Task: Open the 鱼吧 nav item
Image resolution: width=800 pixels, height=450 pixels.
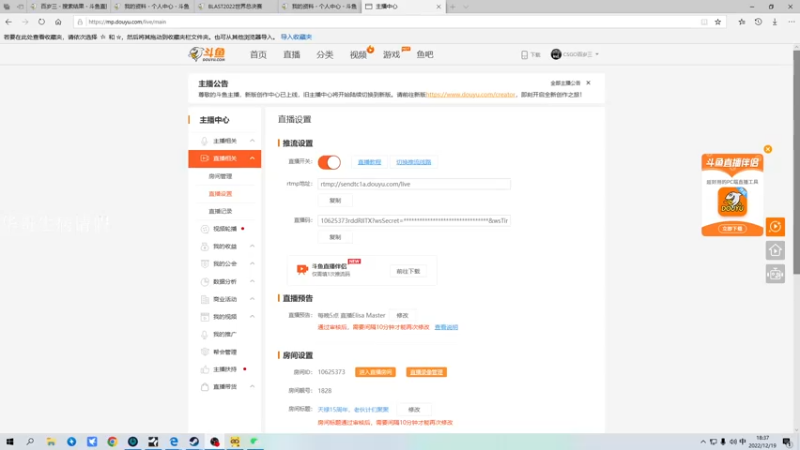Action: [x=424, y=55]
